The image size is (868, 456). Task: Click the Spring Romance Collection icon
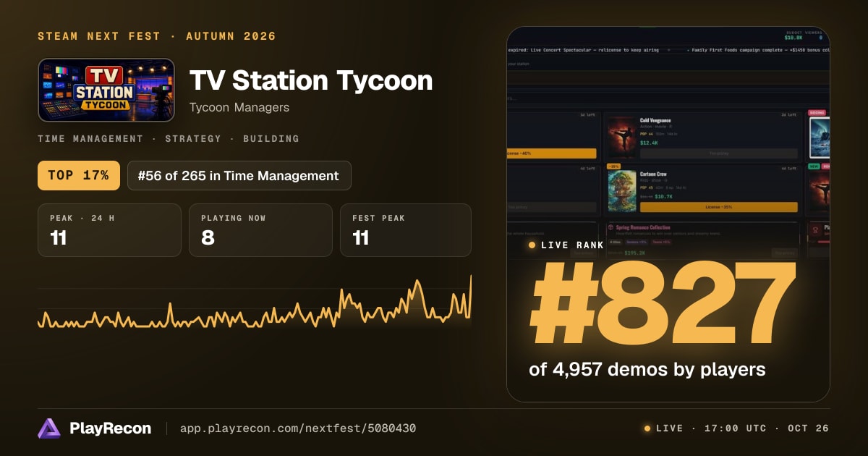tap(610, 227)
